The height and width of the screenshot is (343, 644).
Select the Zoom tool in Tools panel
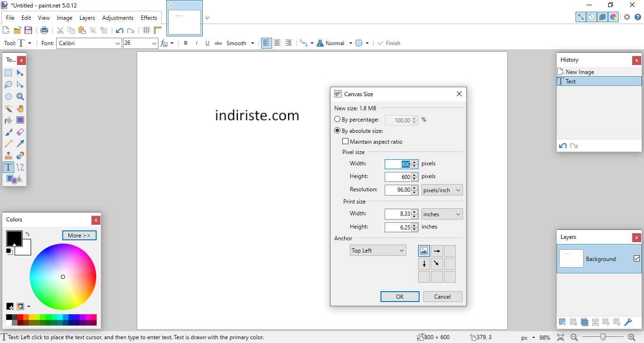[x=20, y=97]
